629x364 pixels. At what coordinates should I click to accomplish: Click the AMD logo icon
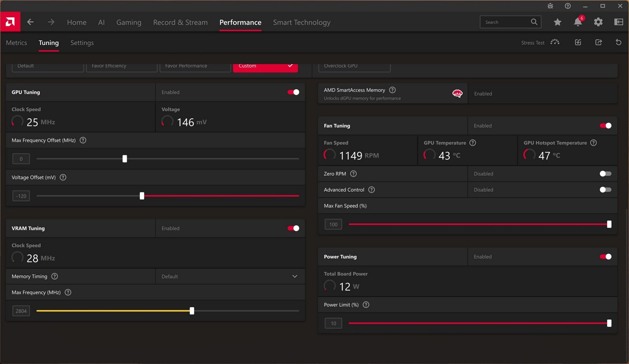(10, 22)
